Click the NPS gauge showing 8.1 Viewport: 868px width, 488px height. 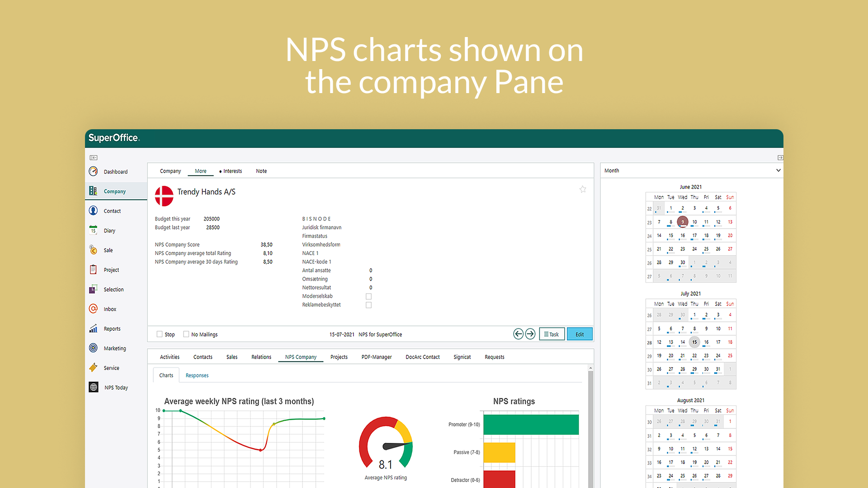tap(386, 443)
